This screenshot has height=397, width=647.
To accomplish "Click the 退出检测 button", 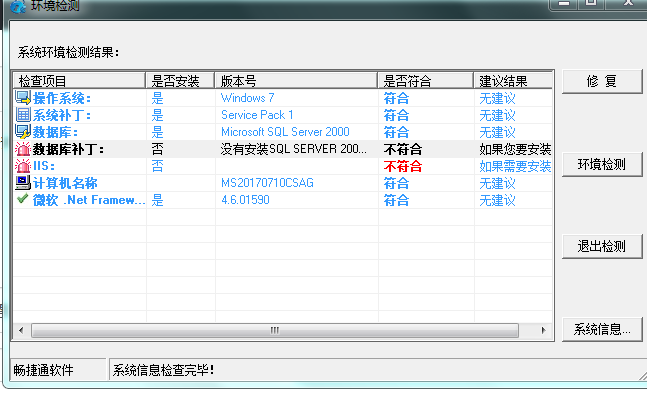I will pyautogui.click(x=602, y=246).
